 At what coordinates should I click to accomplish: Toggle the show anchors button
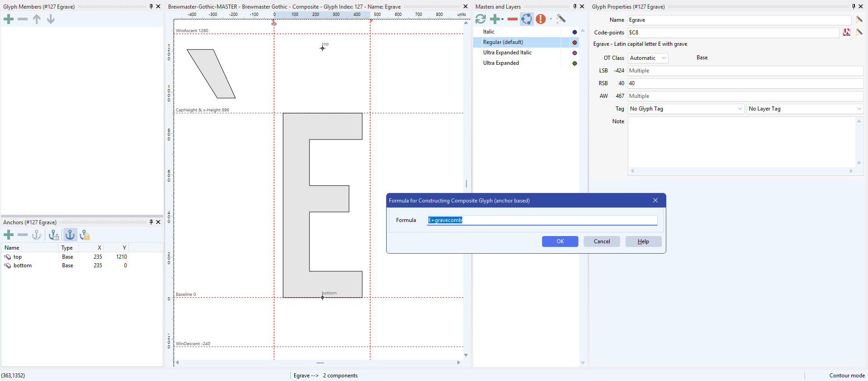point(70,235)
